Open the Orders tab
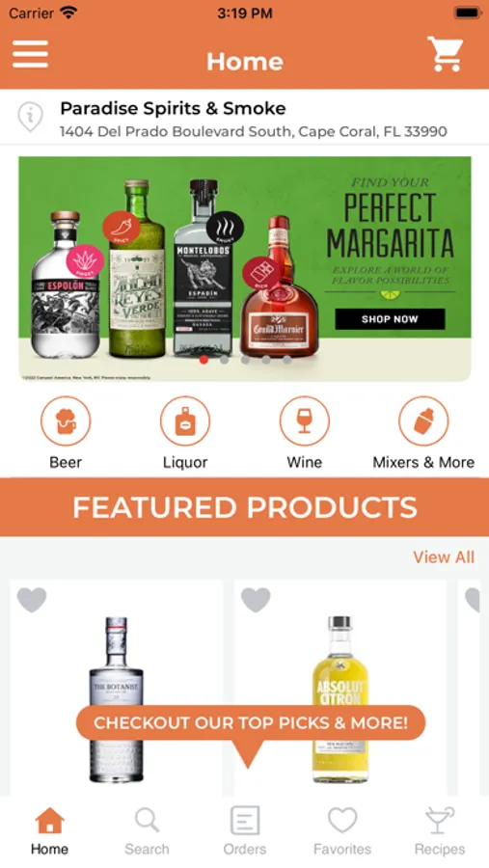Screen dimensions: 489x868 click(x=245, y=831)
